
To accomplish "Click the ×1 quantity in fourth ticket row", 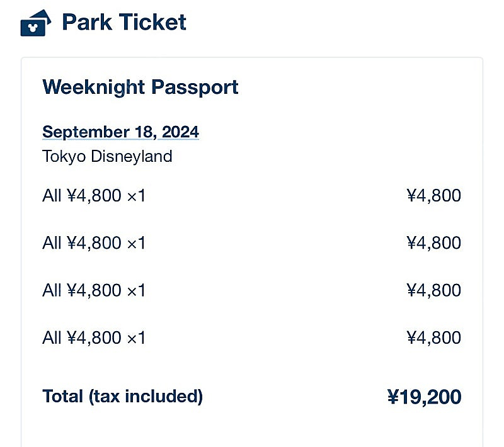I will pos(136,338).
